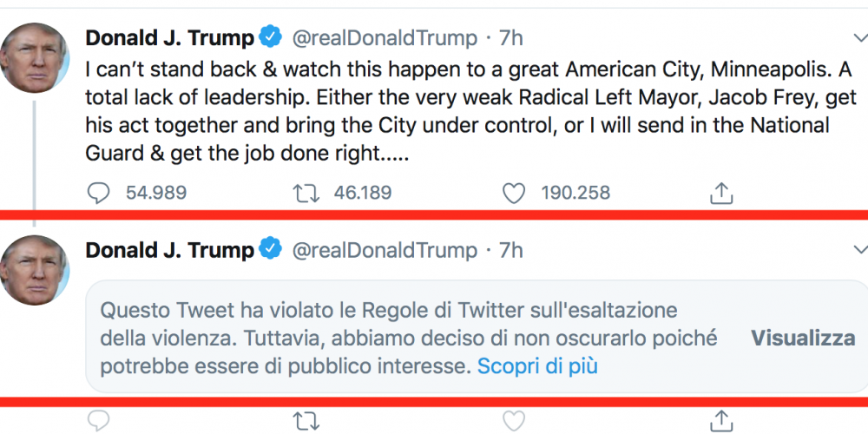Screen dimensions: 868x434
Task: Open the second tweet's profile avatar
Action: click(35, 270)
